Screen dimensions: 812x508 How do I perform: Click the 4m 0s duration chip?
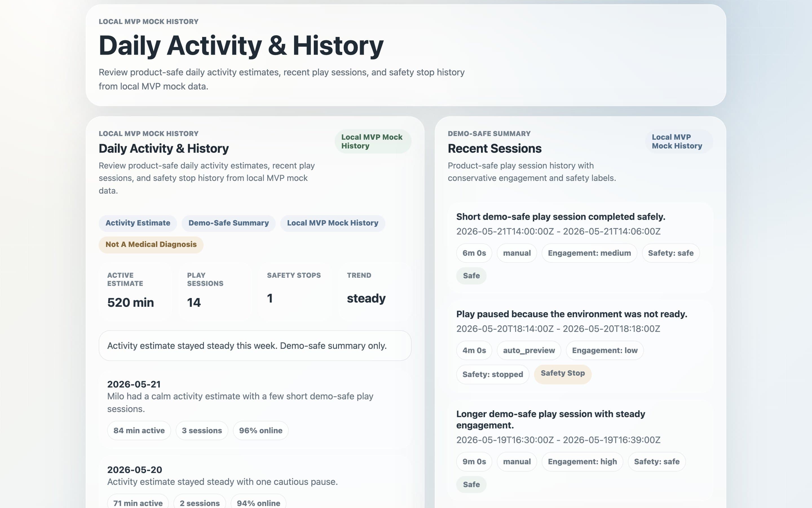(x=474, y=351)
